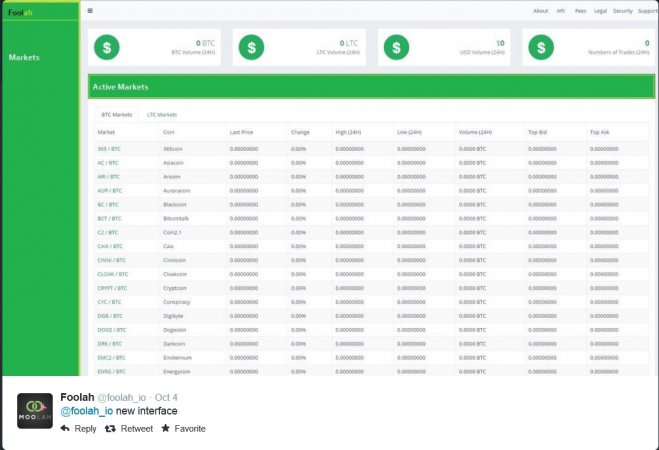Click the Reply button text

tap(85, 429)
